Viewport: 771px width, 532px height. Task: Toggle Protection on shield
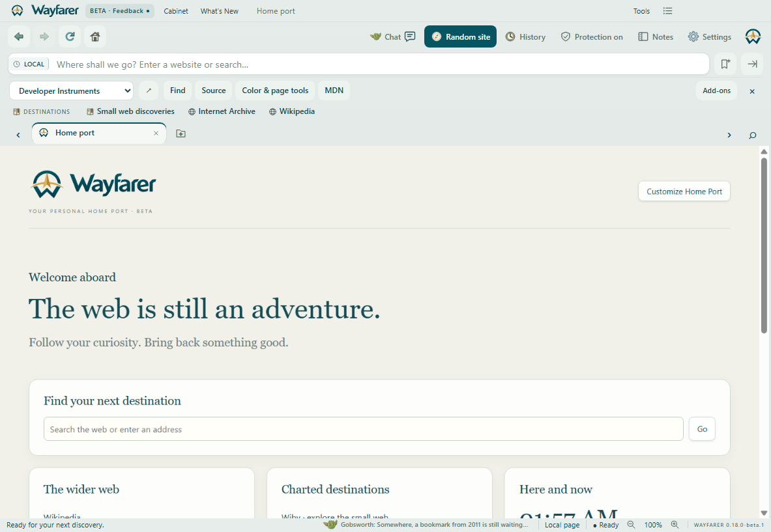tap(592, 37)
